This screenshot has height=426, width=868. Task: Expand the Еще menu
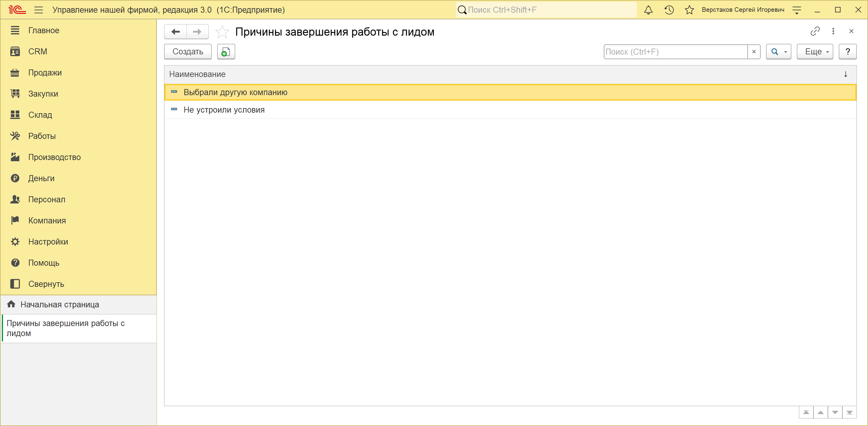(x=815, y=52)
